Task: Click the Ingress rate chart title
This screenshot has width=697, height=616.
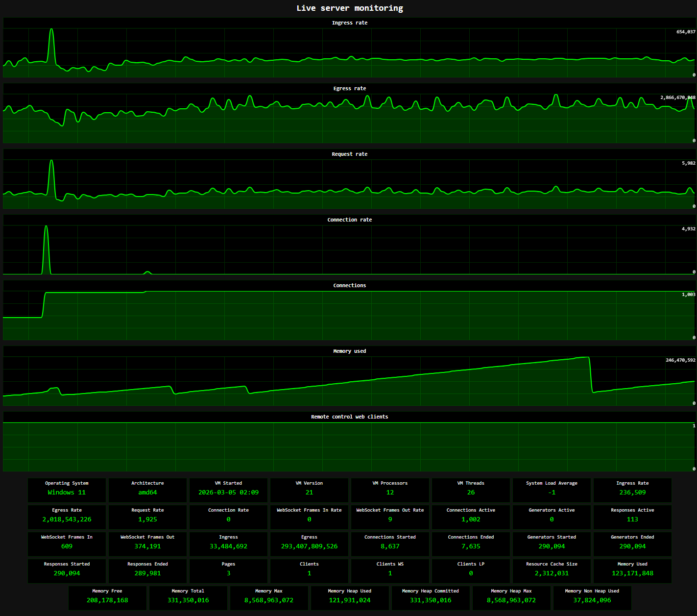Action: [x=350, y=23]
